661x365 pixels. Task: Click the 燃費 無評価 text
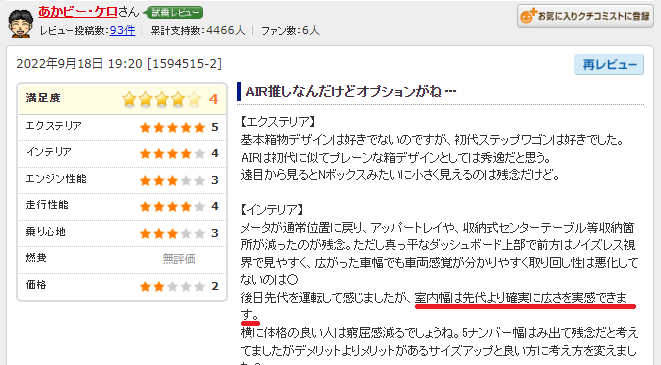pos(179,259)
